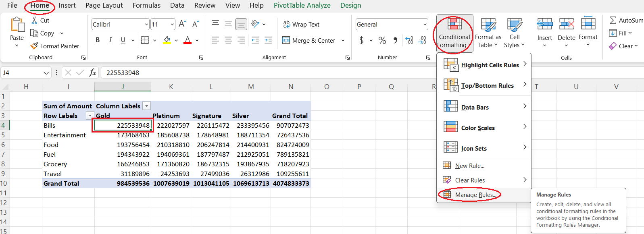
Task: Open the Row Labels filter dropdown
Action: click(x=90, y=116)
